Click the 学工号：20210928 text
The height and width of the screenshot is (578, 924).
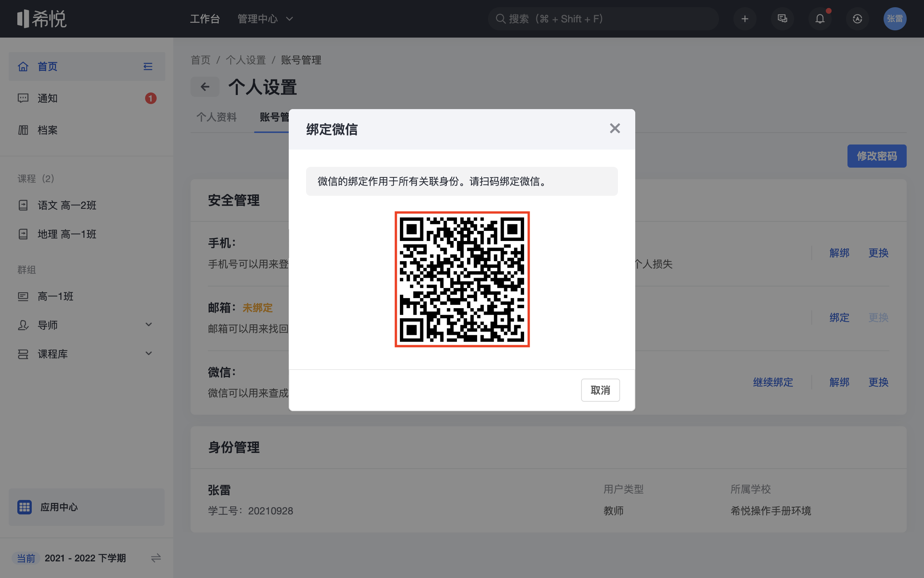click(250, 511)
